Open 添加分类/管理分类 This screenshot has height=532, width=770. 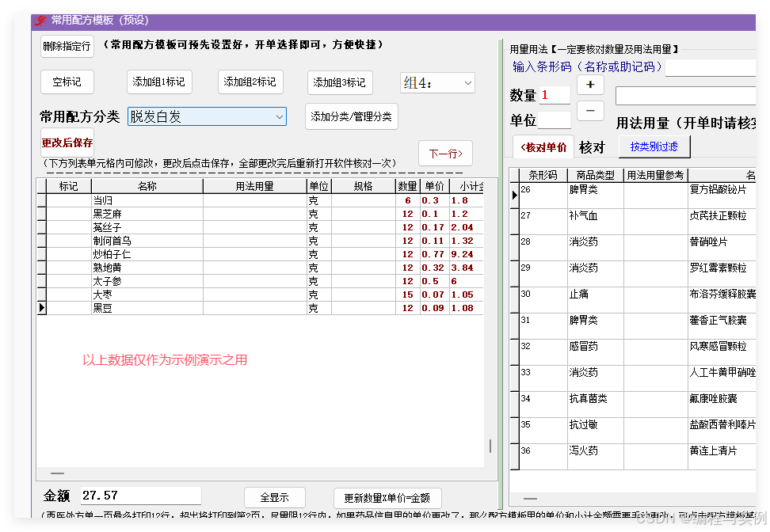click(351, 117)
